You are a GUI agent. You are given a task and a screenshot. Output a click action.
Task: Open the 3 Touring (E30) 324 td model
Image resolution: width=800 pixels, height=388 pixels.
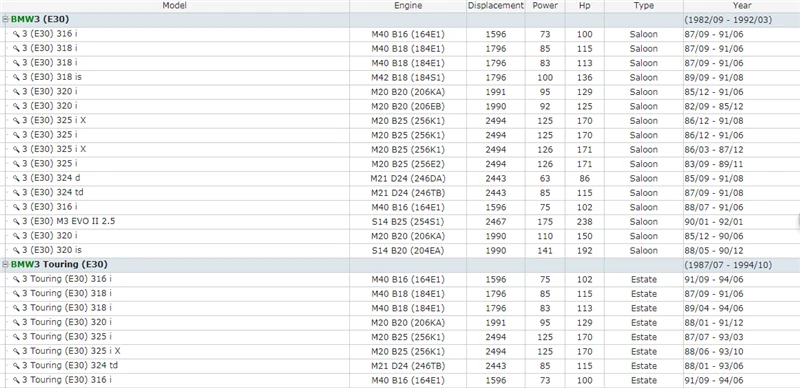click(x=70, y=366)
